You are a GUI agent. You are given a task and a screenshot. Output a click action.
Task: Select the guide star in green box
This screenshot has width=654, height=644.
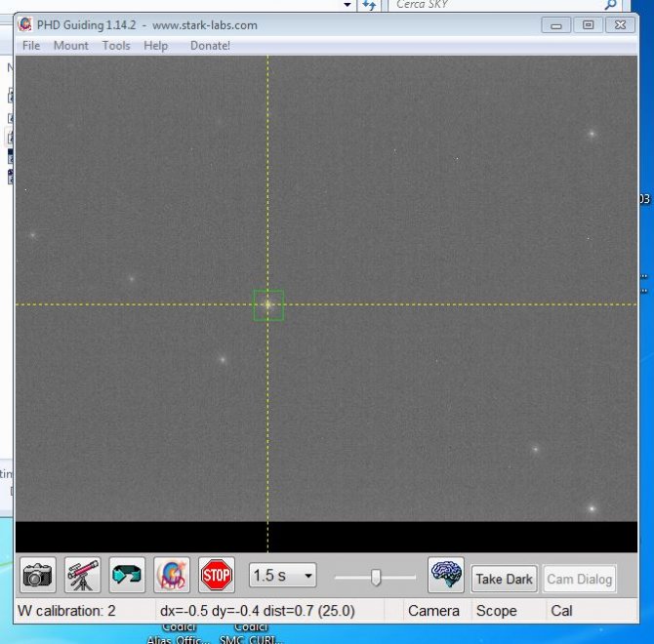tap(267, 304)
